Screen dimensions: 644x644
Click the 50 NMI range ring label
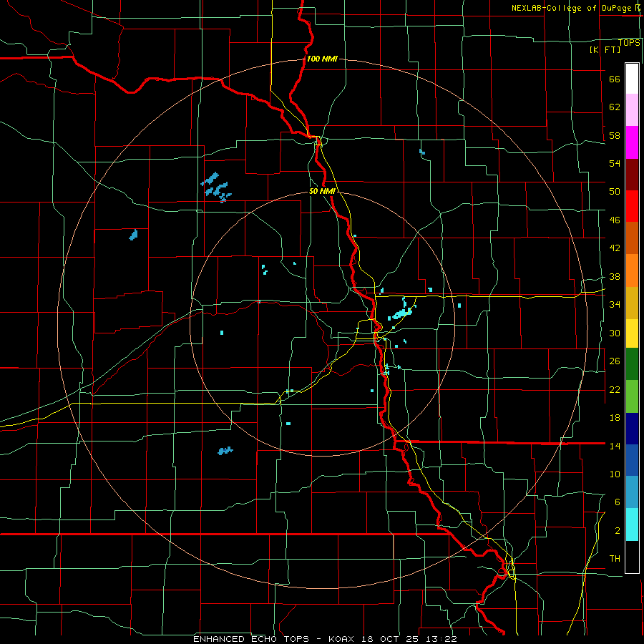click(322, 191)
